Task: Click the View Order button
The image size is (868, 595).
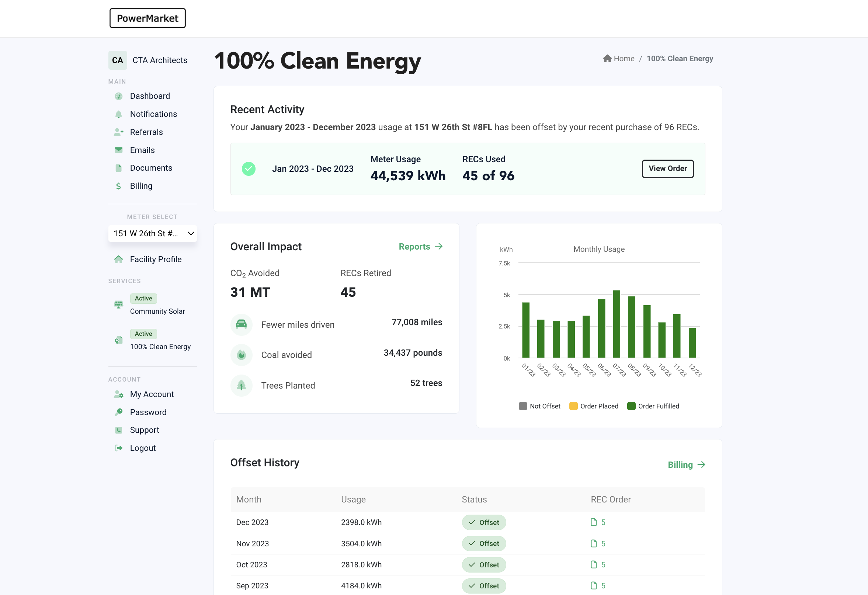Action: click(x=667, y=168)
